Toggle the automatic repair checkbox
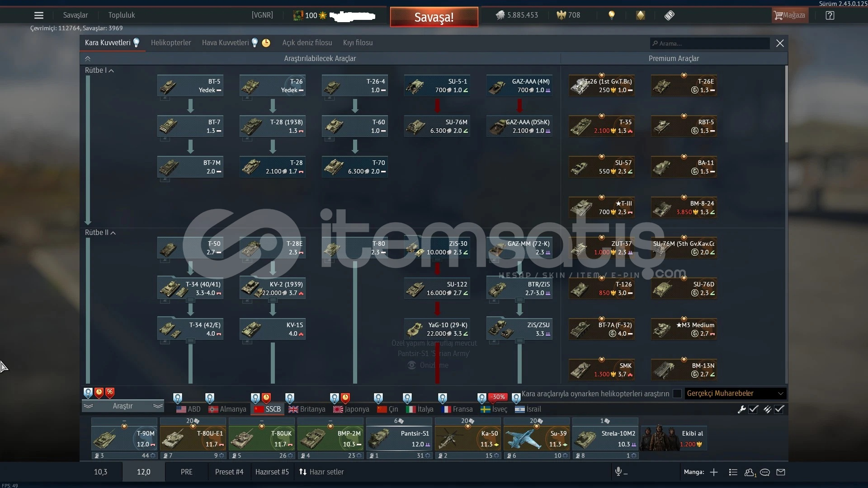 tap(753, 409)
